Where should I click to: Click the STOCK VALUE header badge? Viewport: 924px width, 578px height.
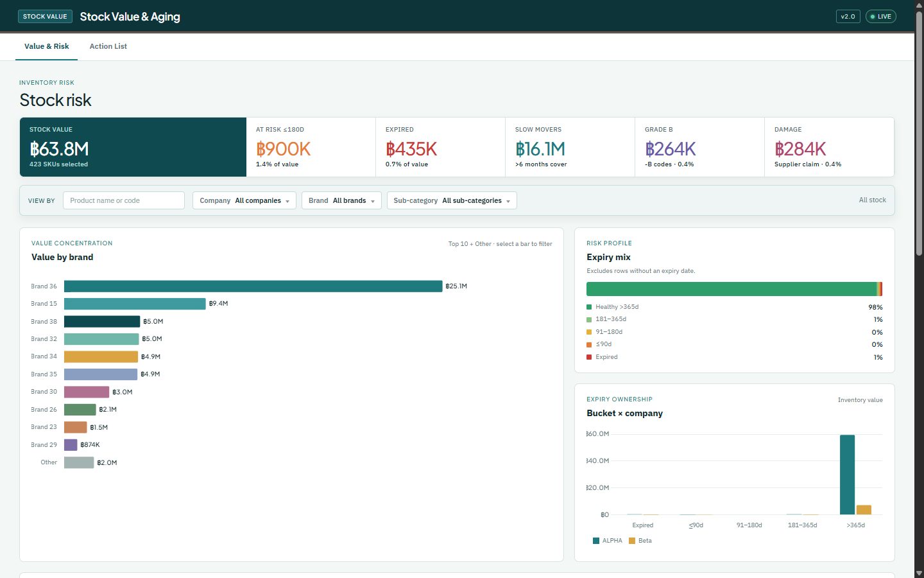tap(45, 17)
